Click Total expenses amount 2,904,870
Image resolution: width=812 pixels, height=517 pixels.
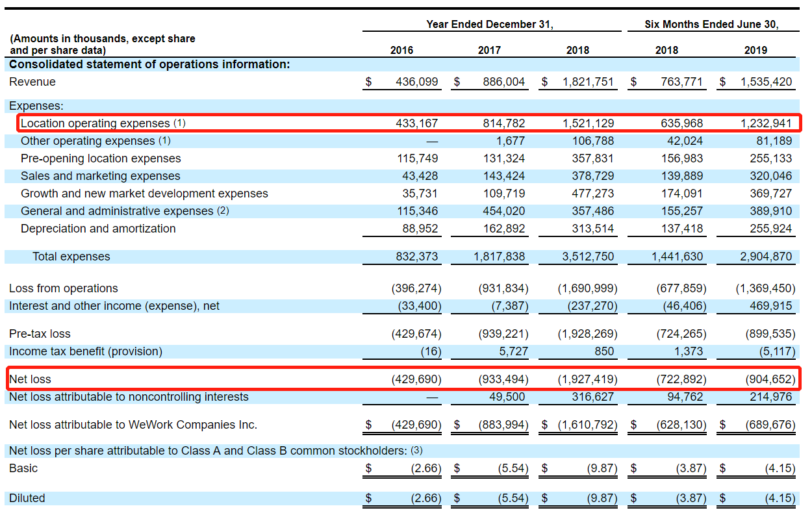coord(766,257)
